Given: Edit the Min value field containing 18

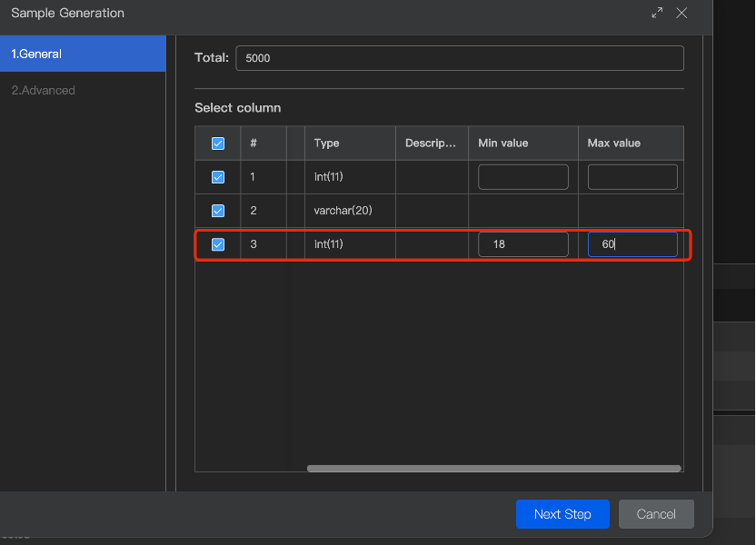Looking at the screenshot, I should 522,244.
